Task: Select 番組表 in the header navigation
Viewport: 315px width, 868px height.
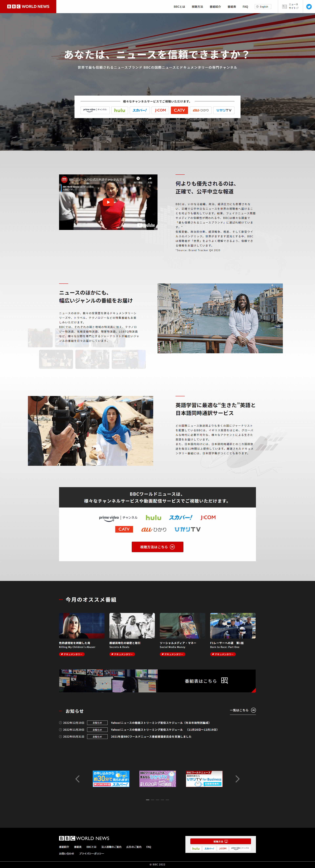Action: coord(231,7)
